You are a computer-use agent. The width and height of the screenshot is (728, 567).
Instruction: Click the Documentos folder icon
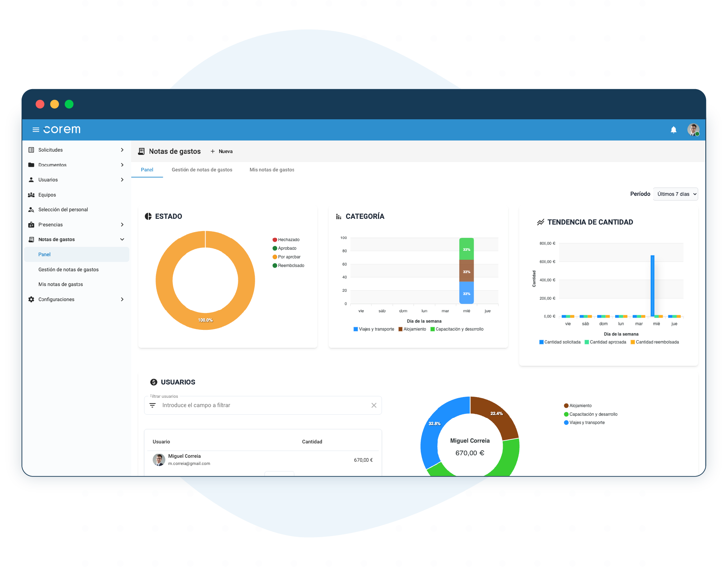coord(31,165)
